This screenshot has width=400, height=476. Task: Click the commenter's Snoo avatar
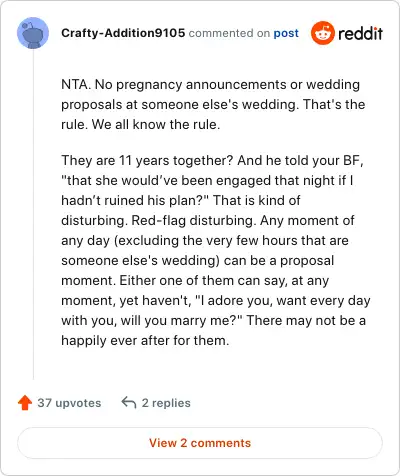(33, 33)
